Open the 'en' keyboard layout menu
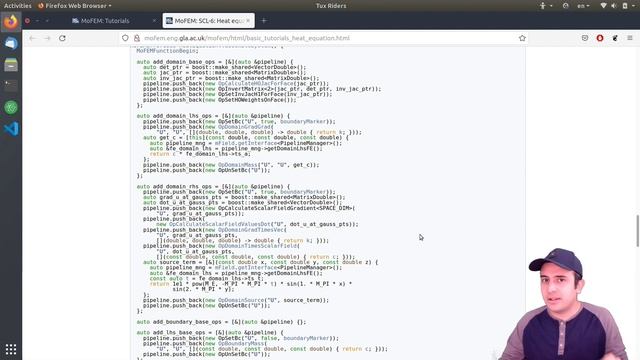640x360 pixels. click(x=583, y=6)
